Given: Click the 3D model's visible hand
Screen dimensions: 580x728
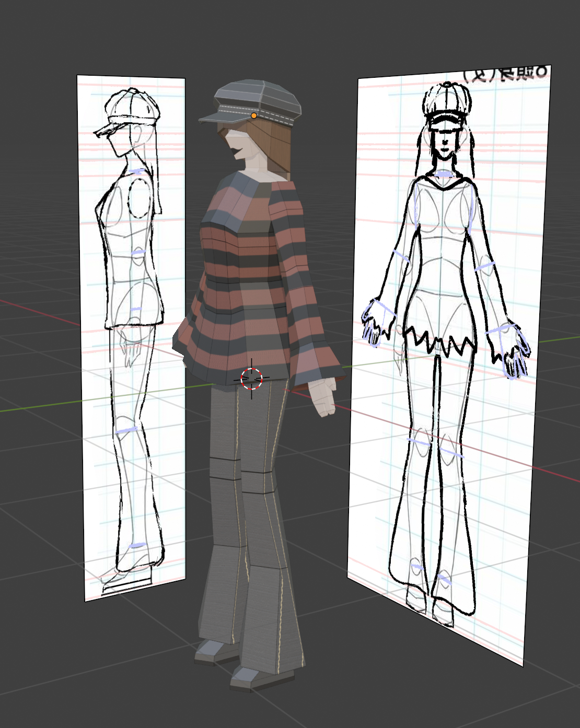Looking at the screenshot, I should (x=322, y=396).
